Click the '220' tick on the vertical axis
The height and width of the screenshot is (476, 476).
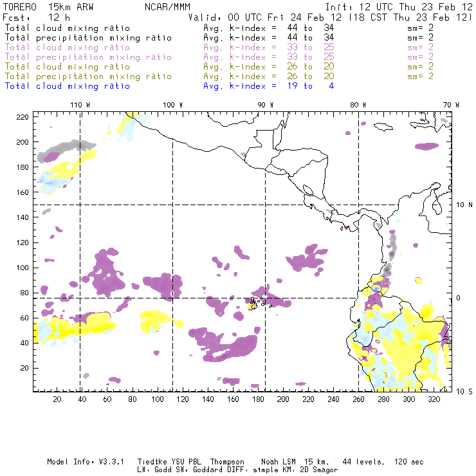point(23,117)
